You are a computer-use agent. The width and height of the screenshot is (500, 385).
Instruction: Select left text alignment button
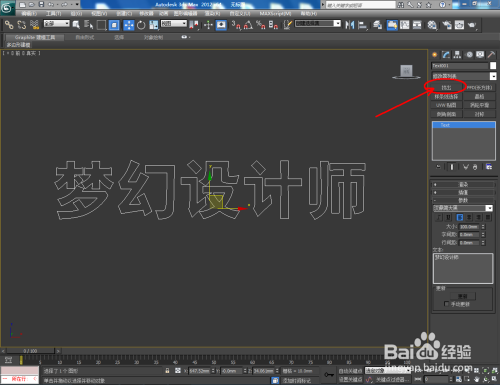460,217
